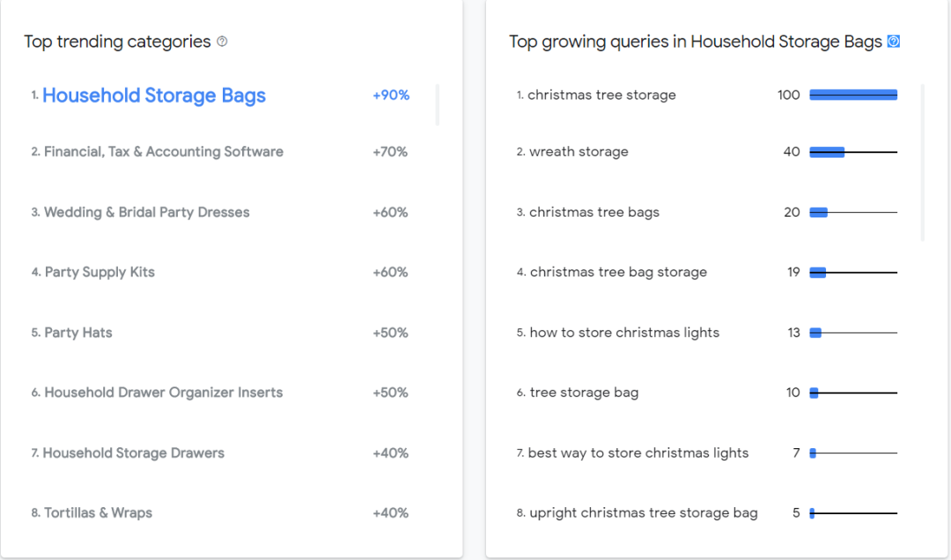Select the 'christmas tree bags' query

coord(594,212)
